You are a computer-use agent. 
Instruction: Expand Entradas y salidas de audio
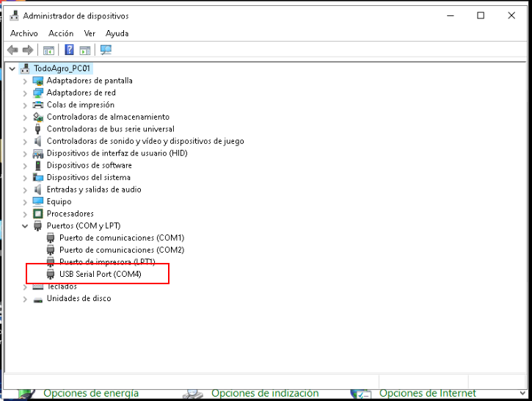[x=25, y=190]
